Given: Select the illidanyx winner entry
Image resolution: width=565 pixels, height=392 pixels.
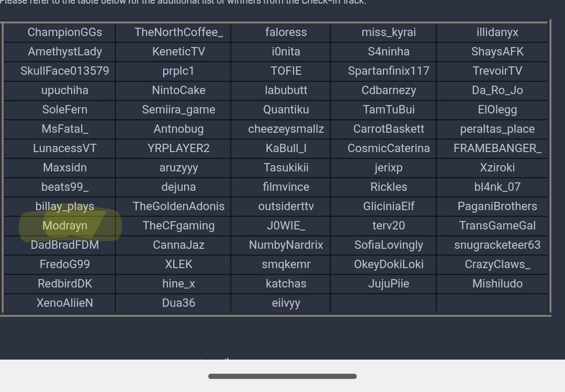Looking at the screenshot, I should [497, 32].
